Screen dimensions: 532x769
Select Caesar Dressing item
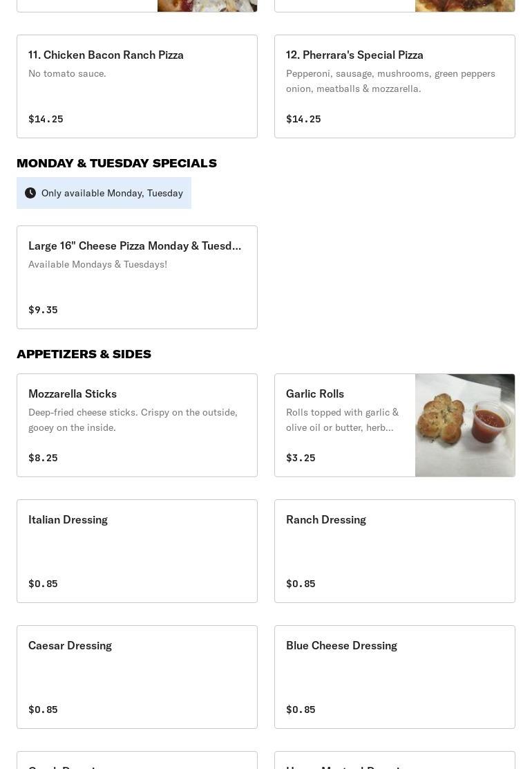(x=137, y=677)
